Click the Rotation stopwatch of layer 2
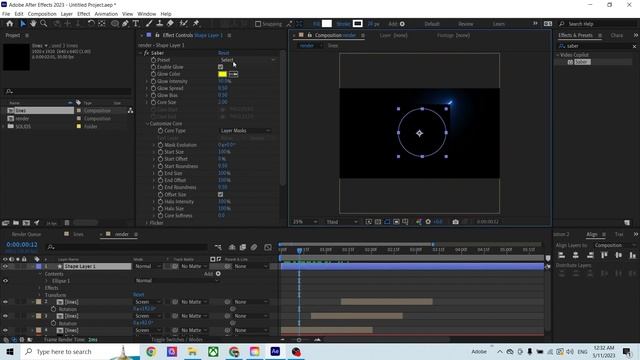640x360 pixels. [53, 309]
